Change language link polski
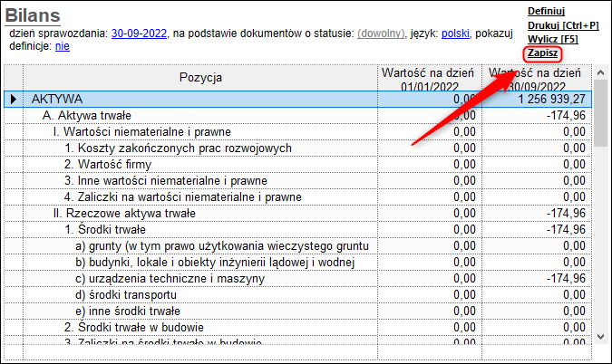 [x=455, y=34]
